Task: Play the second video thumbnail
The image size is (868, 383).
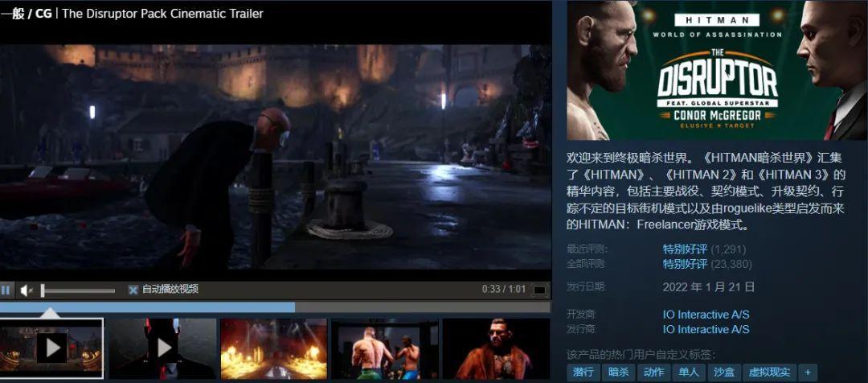Action: [x=163, y=348]
